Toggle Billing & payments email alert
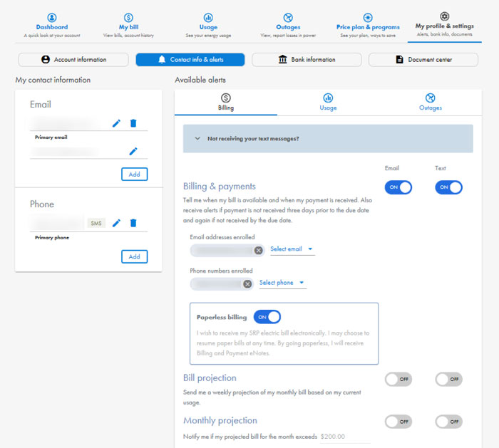The height and width of the screenshot is (448, 499). tap(398, 187)
